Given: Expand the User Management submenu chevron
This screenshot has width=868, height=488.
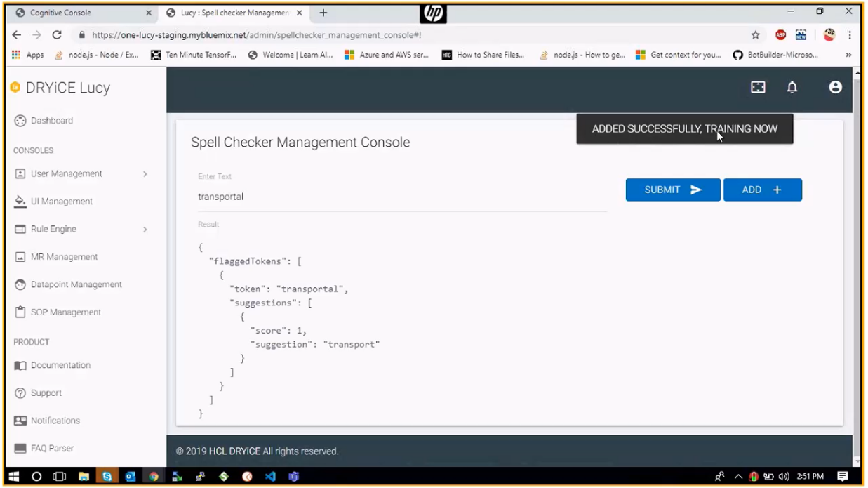Looking at the screenshot, I should pyautogui.click(x=145, y=173).
